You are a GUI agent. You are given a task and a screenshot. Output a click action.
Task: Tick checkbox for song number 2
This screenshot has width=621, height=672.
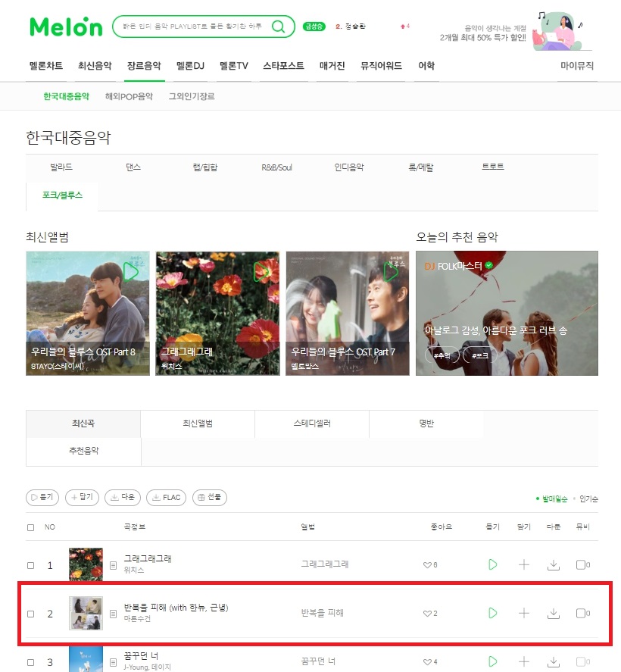[x=31, y=614]
